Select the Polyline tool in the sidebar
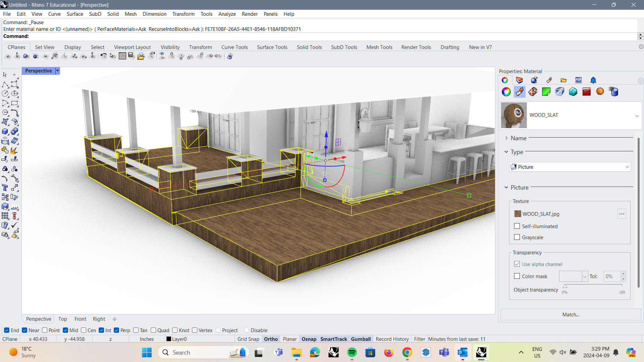The height and width of the screenshot is (362, 644). pyautogui.click(x=5, y=85)
